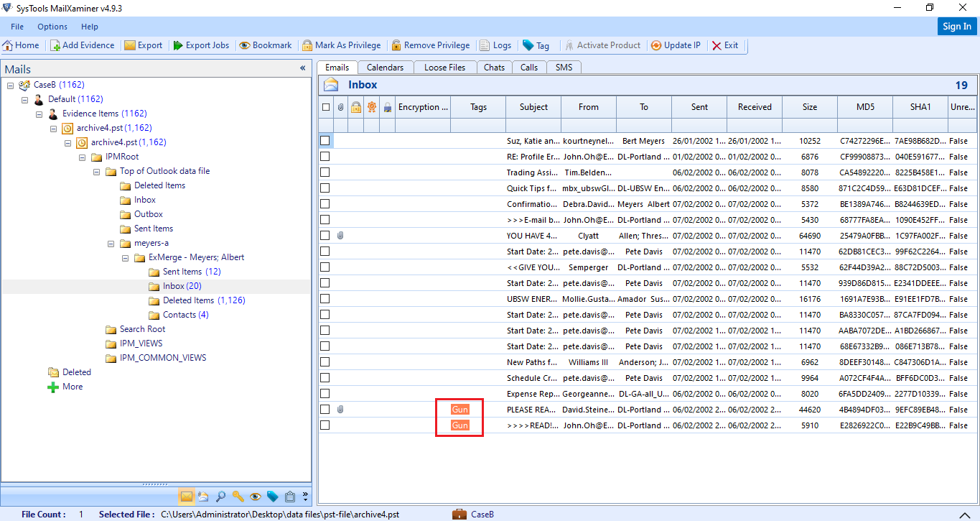Click the More link under Deleted in the tree

click(72, 386)
